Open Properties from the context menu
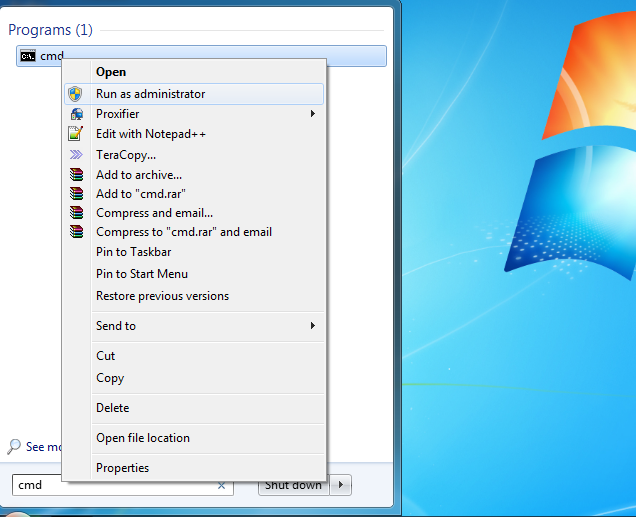 pyautogui.click(x=195, y=468)
